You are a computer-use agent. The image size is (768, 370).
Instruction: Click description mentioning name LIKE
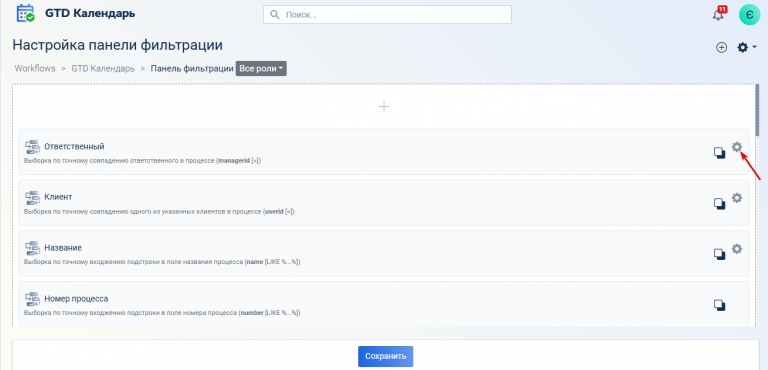coord(162,262)
